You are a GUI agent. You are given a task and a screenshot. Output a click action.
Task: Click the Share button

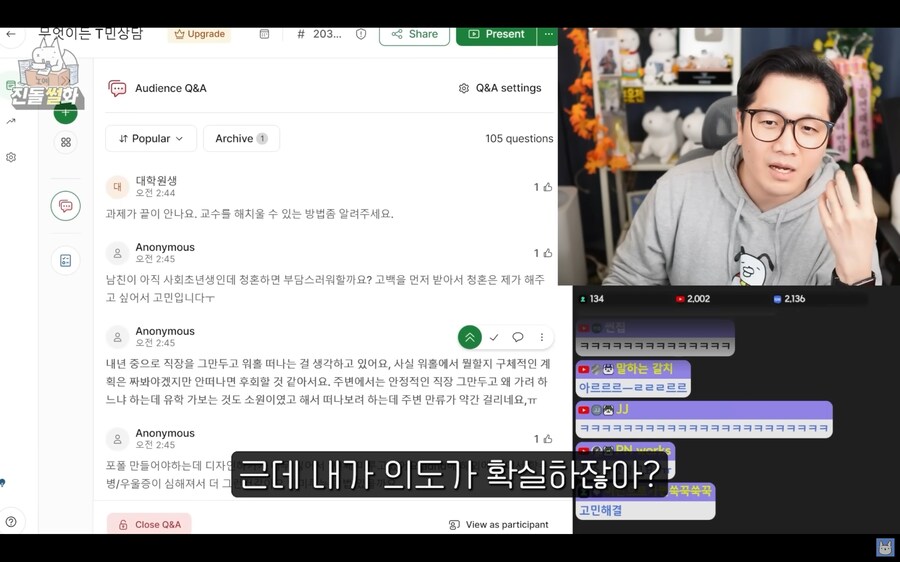414,34
